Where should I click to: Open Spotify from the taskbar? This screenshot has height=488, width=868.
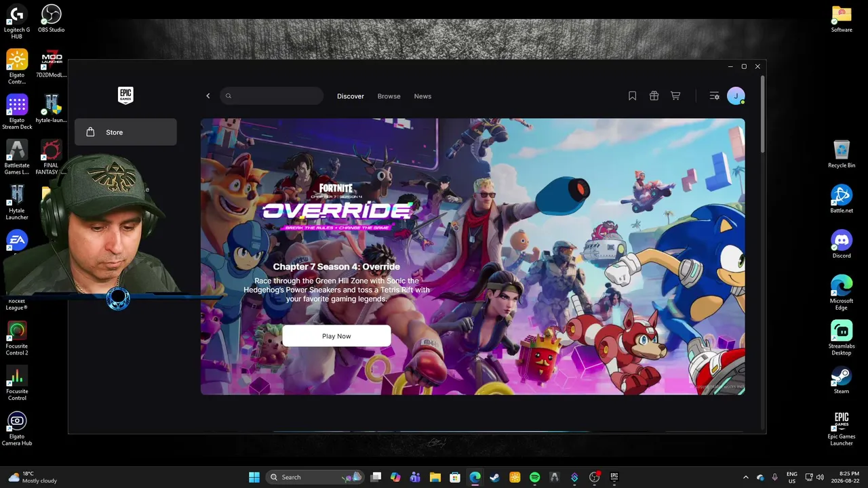pos(534,477)
